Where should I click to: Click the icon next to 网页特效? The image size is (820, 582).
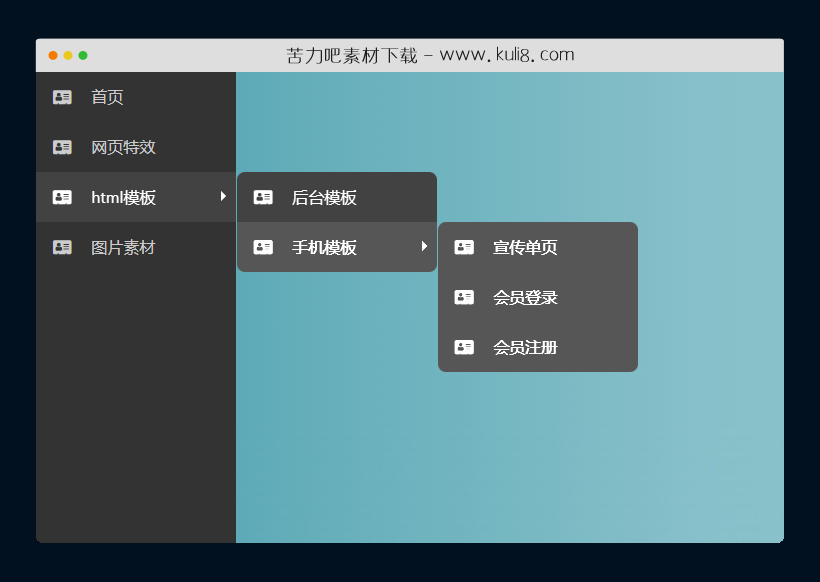point(62,147)
